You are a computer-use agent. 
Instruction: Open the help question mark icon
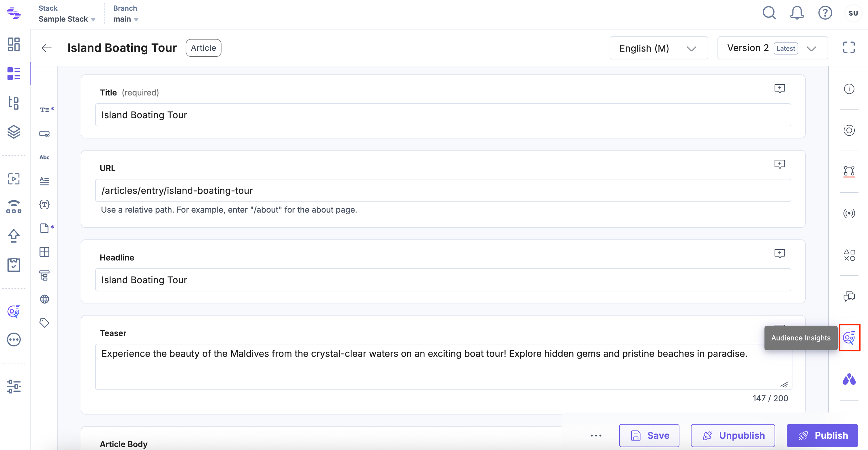pyautogui.click(x=825, y=13)
